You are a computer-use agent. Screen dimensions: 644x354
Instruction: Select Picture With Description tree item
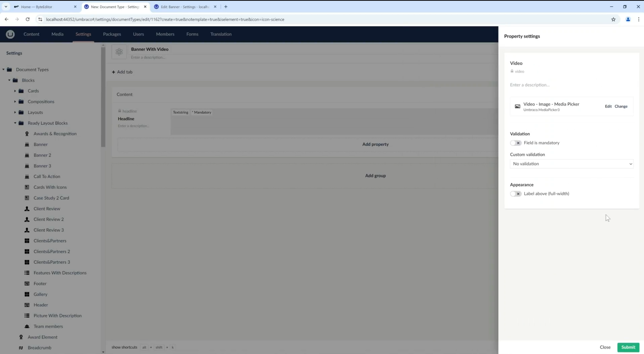pyautogui.click(x=57, y=316)
